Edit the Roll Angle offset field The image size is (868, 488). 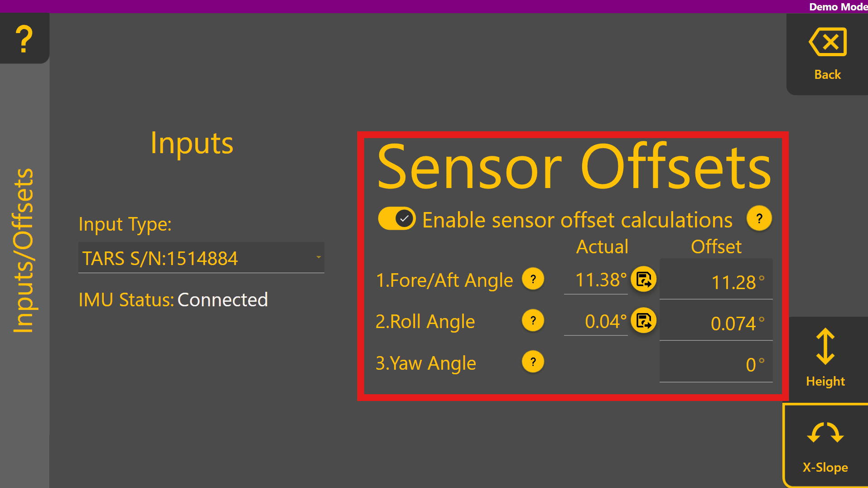[x=716, y=323]
